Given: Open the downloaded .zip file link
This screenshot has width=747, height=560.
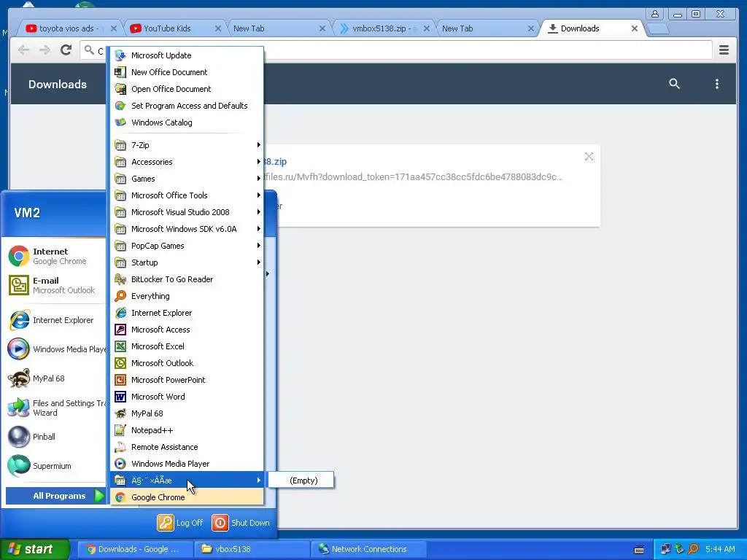Looking at the screenshot, I should pyautogui.click(x=275, y=162).
